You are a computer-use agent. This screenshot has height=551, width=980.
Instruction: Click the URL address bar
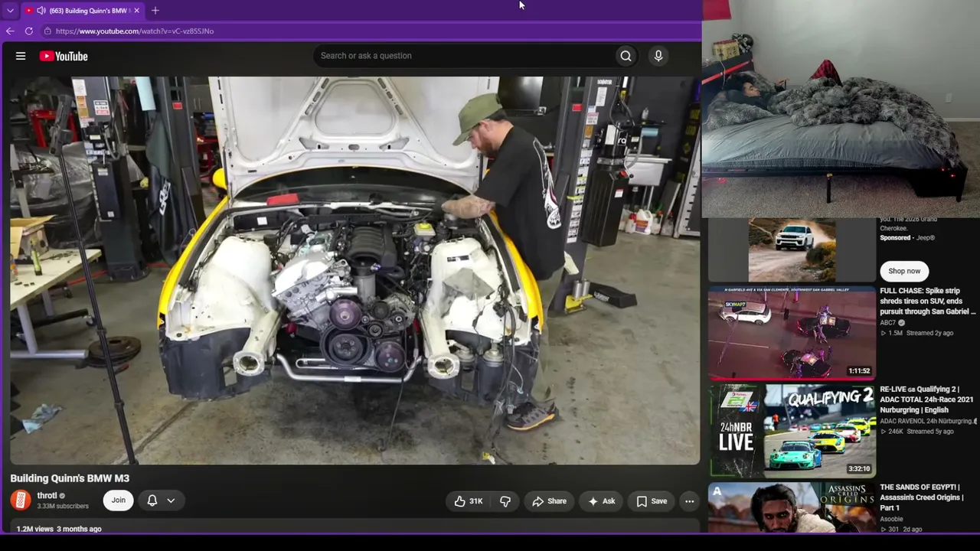(135, 31)
